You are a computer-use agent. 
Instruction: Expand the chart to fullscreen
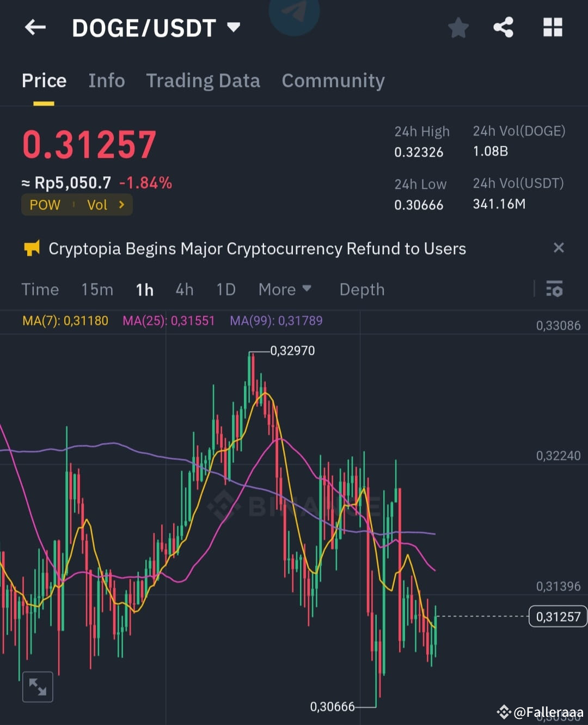(x=38, y=687)
